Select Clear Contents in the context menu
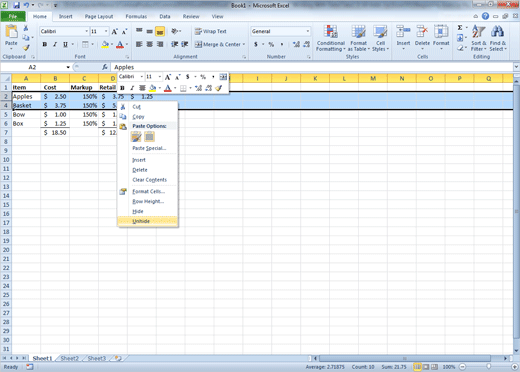 (x=148, y=180)
